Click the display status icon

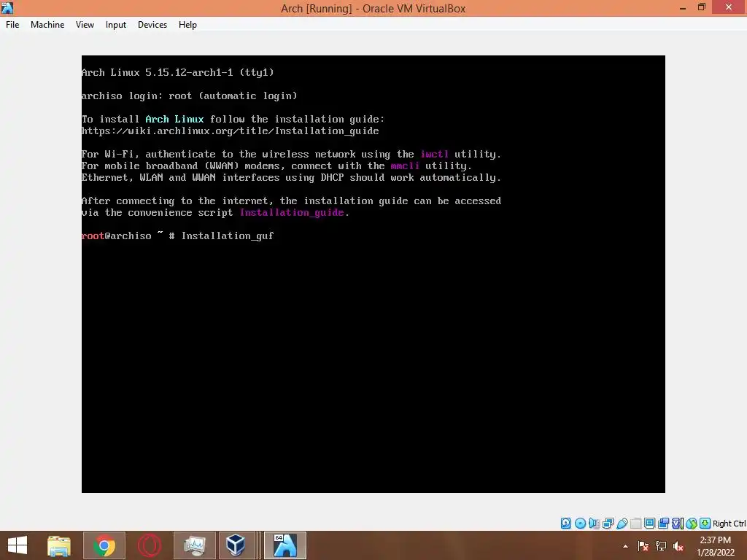coord(649,524)
